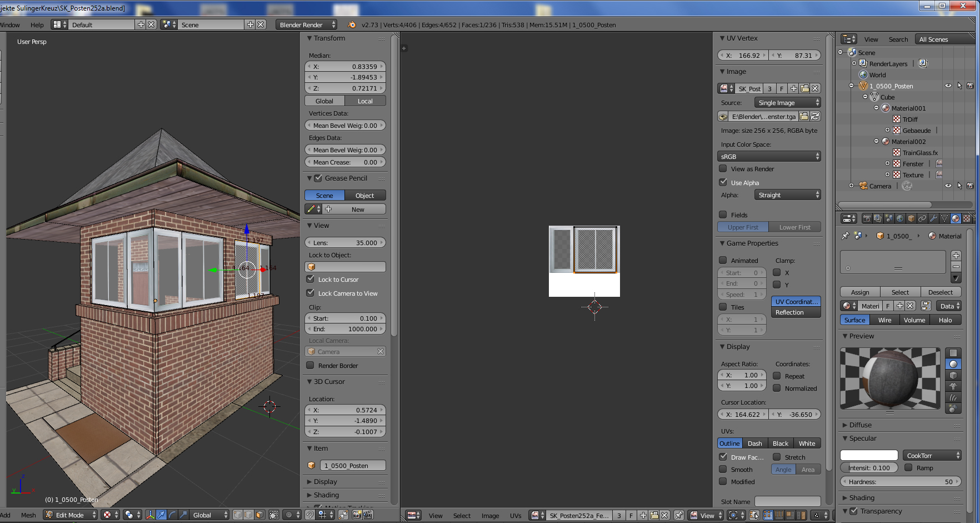
Task: Collapse the Material001 tree node
Action: [877, 108]
